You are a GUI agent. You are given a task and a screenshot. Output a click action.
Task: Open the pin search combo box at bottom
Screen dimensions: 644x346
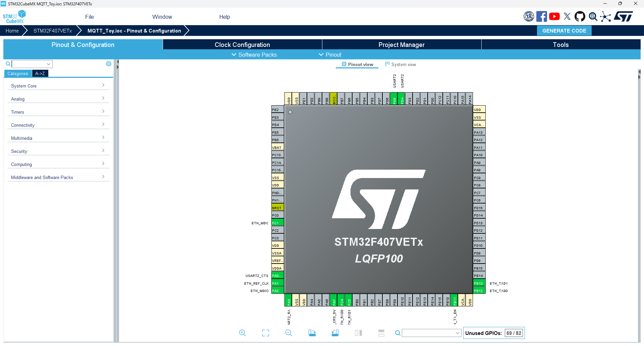(432, 333)
